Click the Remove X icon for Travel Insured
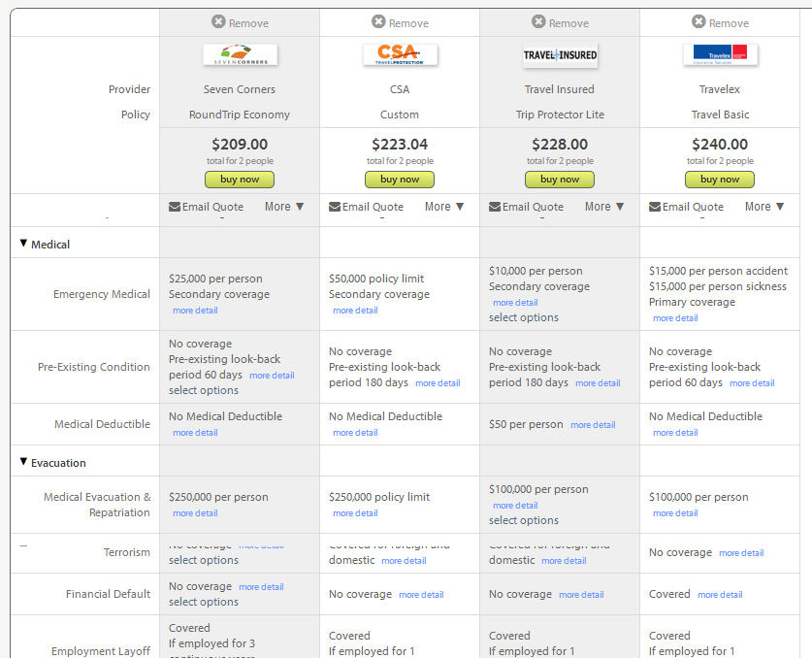812x658 pixels. 538,21
